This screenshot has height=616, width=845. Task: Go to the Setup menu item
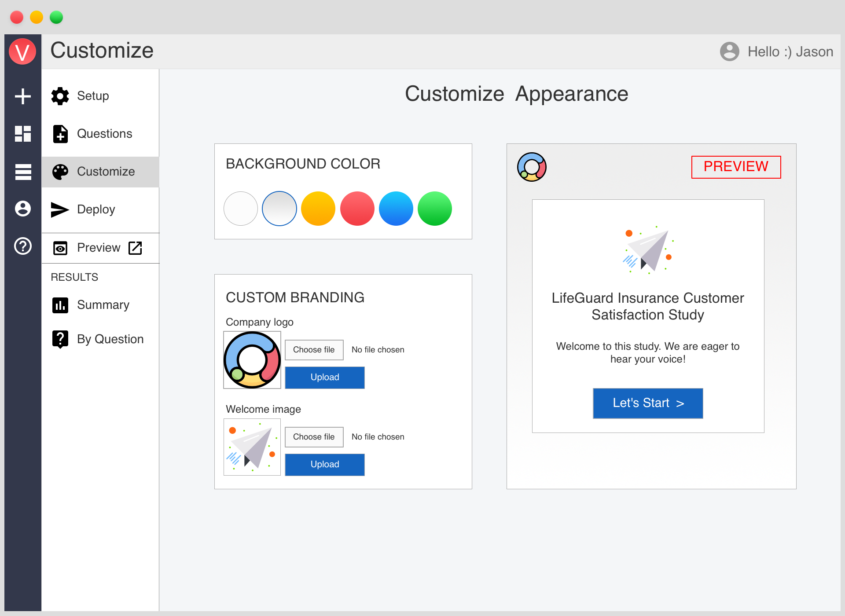tap(93, 96)
